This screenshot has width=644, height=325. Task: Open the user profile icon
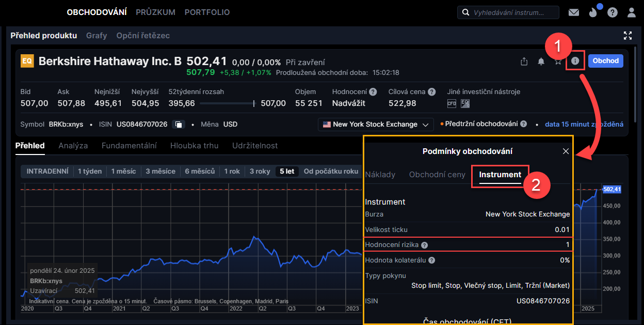(632, 12)
